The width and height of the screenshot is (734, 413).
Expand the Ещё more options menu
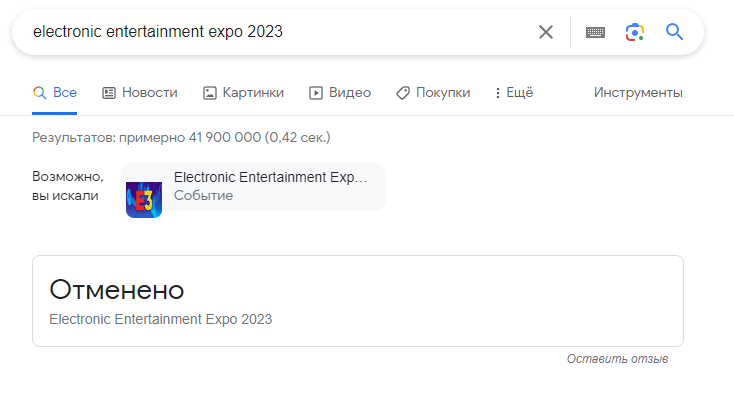pos(514,93)
